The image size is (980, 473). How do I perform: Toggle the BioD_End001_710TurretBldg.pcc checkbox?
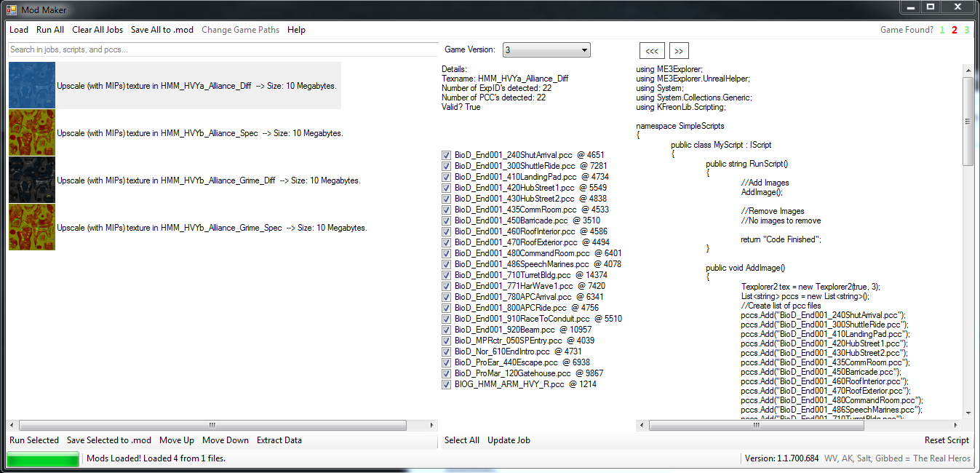point(446,275)
